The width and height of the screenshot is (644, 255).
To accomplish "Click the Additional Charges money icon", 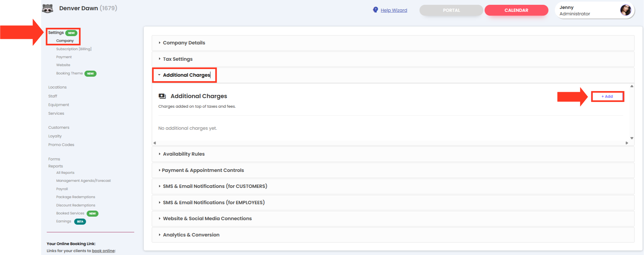I will [x=162, y=96].
